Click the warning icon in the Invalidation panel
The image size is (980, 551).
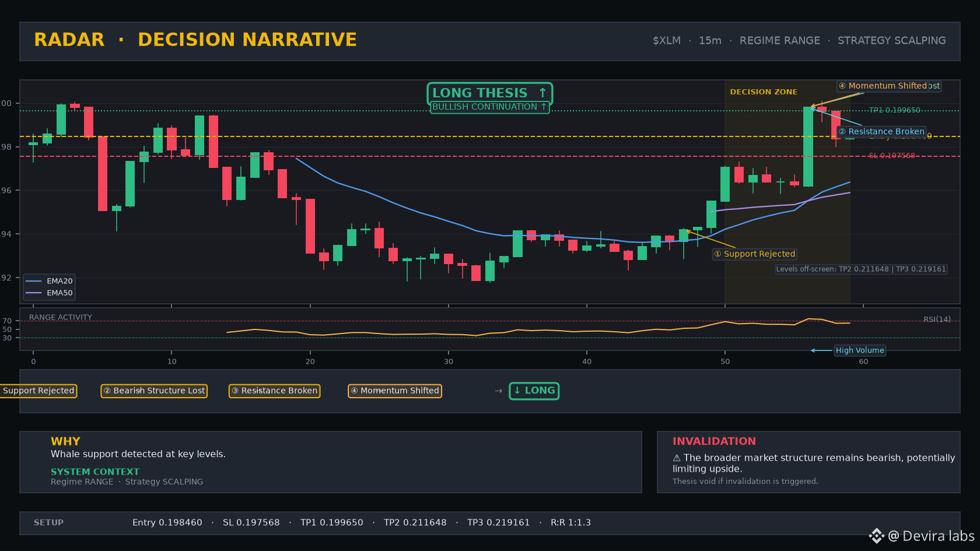677,458
